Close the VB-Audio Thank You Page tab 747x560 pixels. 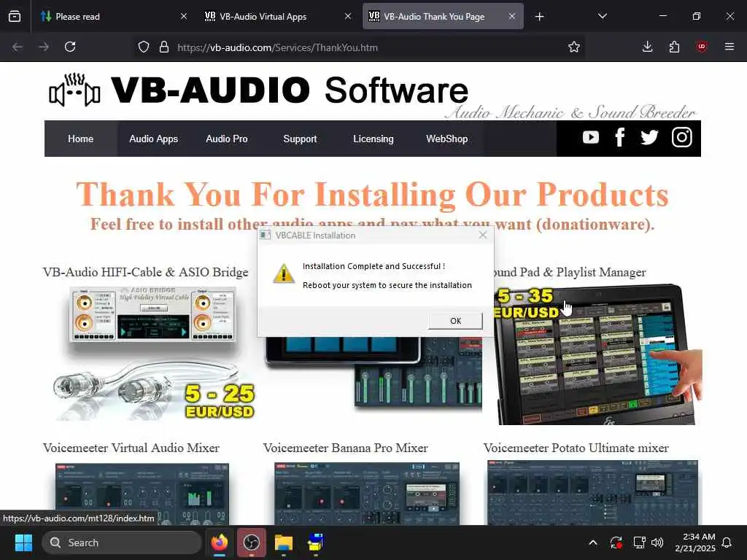511,16
